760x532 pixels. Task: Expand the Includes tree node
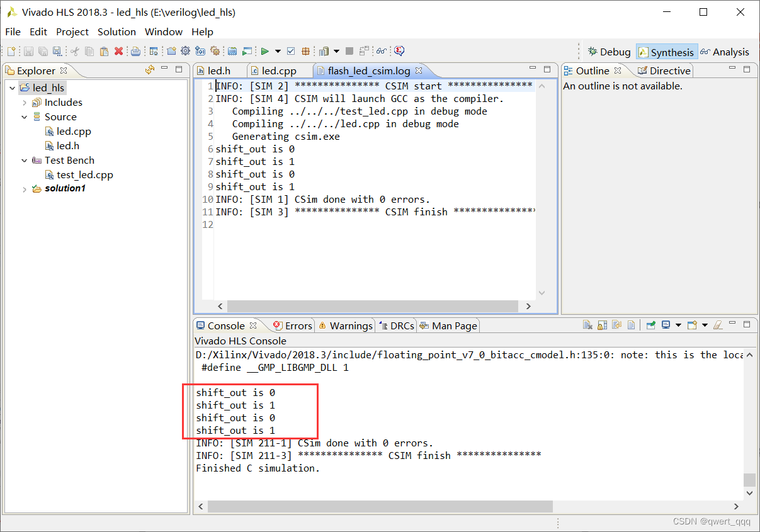pos(25,103)
